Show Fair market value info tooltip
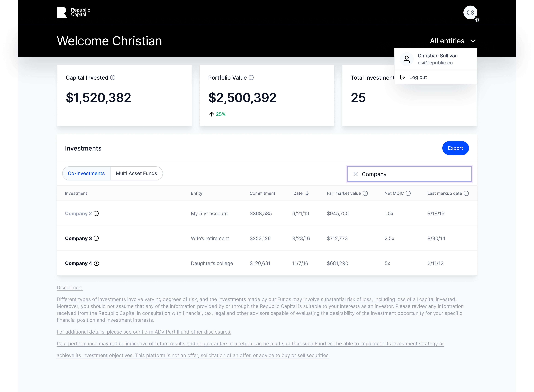This screenshot has height=392, width=534. click(x=365, y=193)
